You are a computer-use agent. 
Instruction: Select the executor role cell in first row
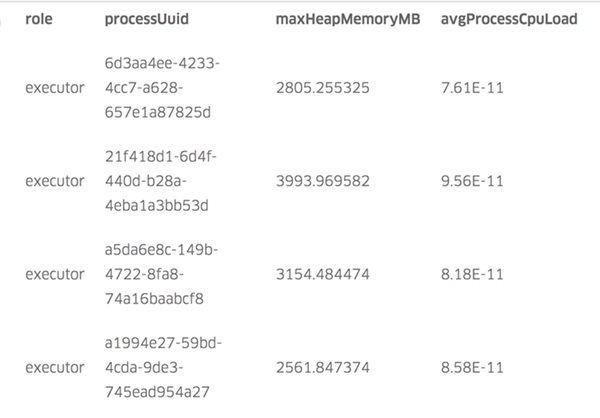point(54,88)
